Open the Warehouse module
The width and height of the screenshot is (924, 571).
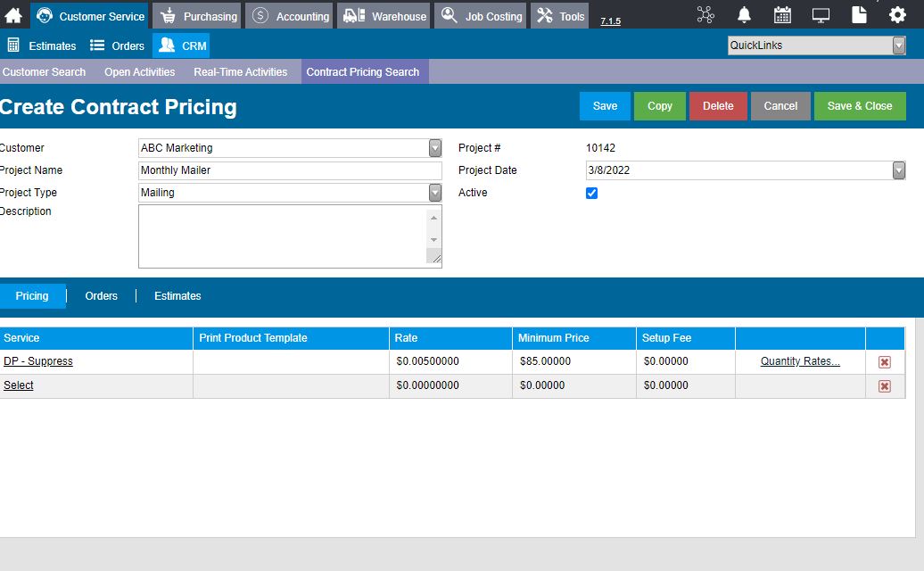384,16
